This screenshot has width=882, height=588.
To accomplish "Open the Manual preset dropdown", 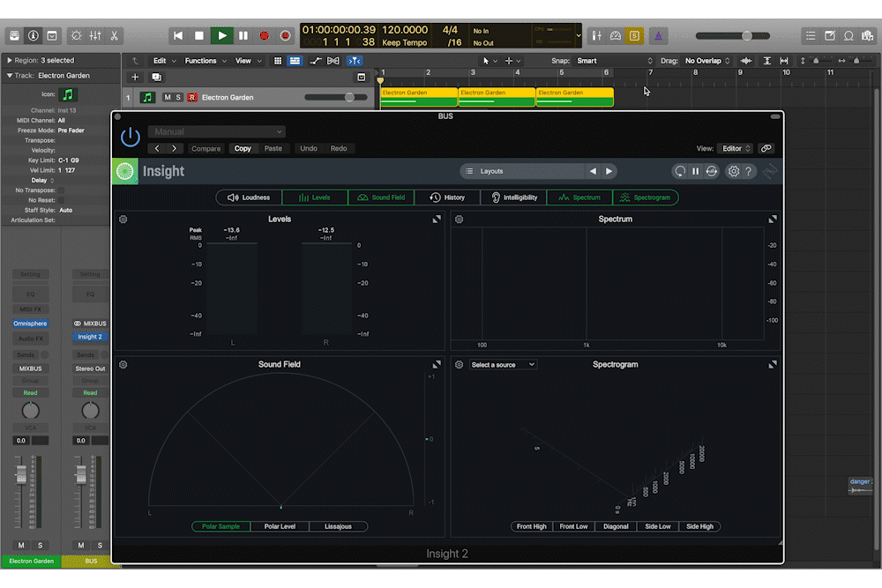I will (x=217, y=131).
